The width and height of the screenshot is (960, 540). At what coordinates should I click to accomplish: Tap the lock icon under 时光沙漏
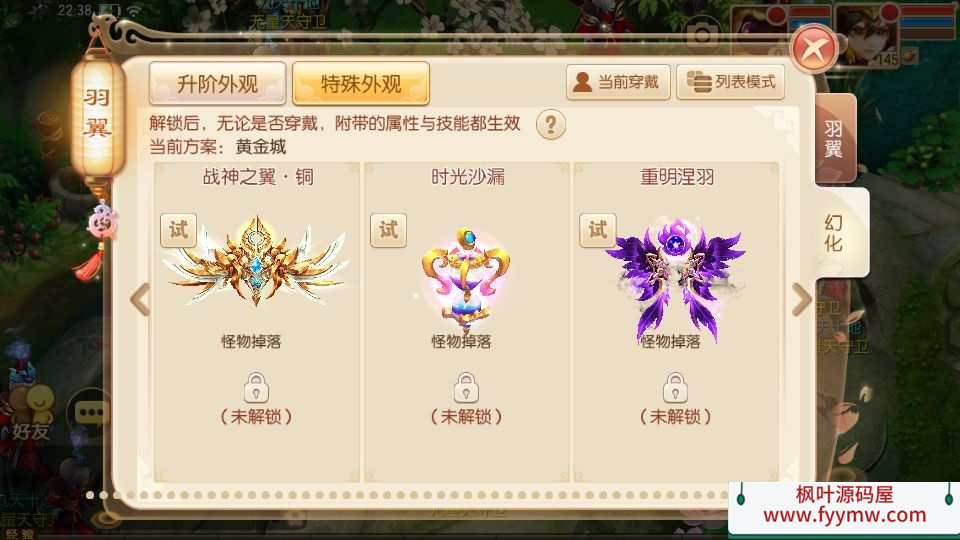click(x=466, y=387)
